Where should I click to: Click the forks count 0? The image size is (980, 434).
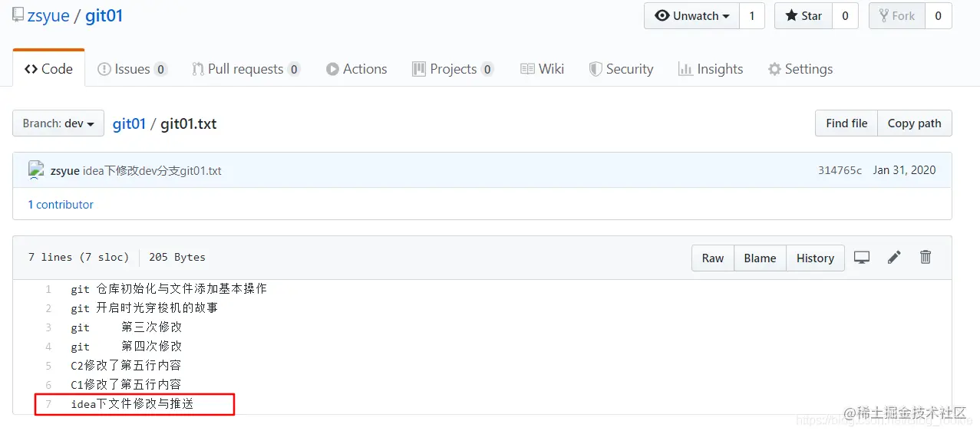click(x=938, y=16)
